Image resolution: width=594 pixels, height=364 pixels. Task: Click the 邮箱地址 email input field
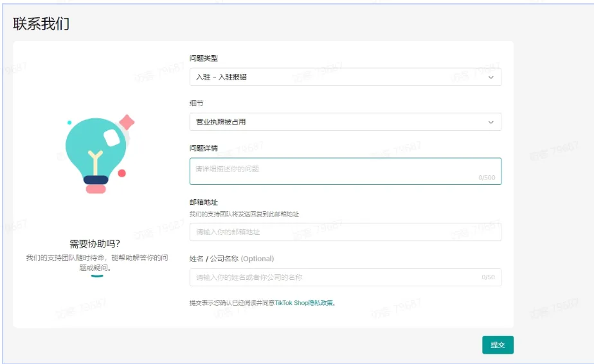tap(345, 232)
